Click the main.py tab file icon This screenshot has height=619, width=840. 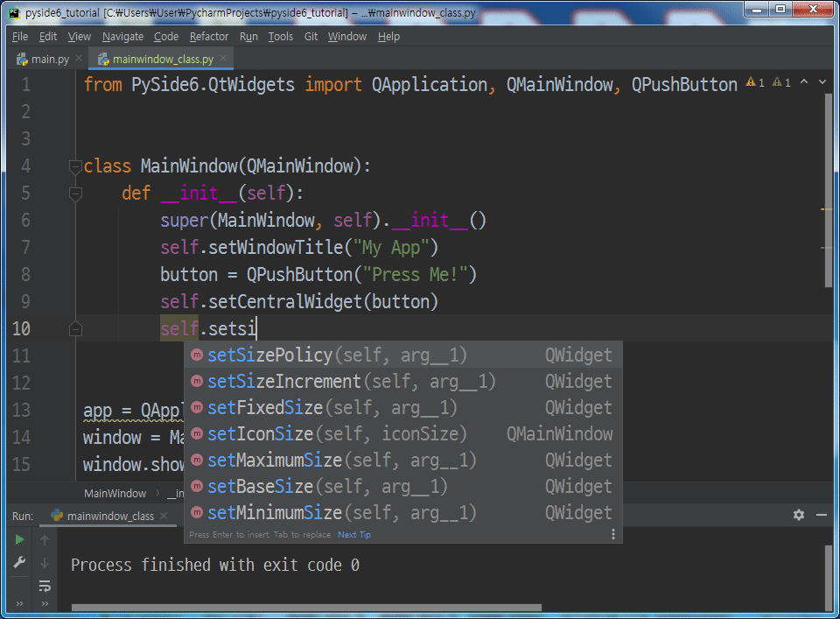pos(22,59)
